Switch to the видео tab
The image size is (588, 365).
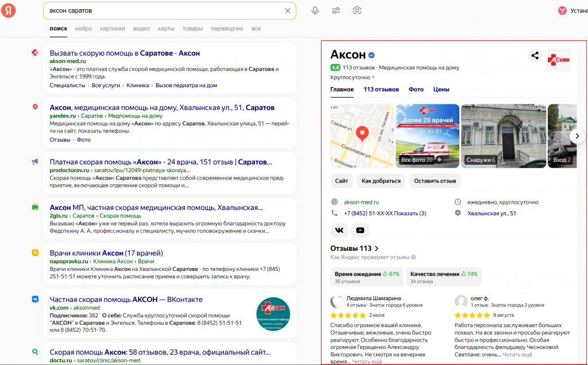(x=141, y=29)
